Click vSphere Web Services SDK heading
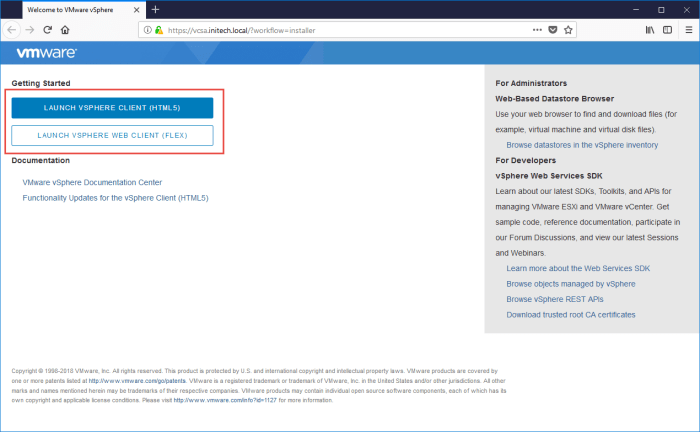The width and height of the screenshot is (700, 432). (x=549, y=176)
